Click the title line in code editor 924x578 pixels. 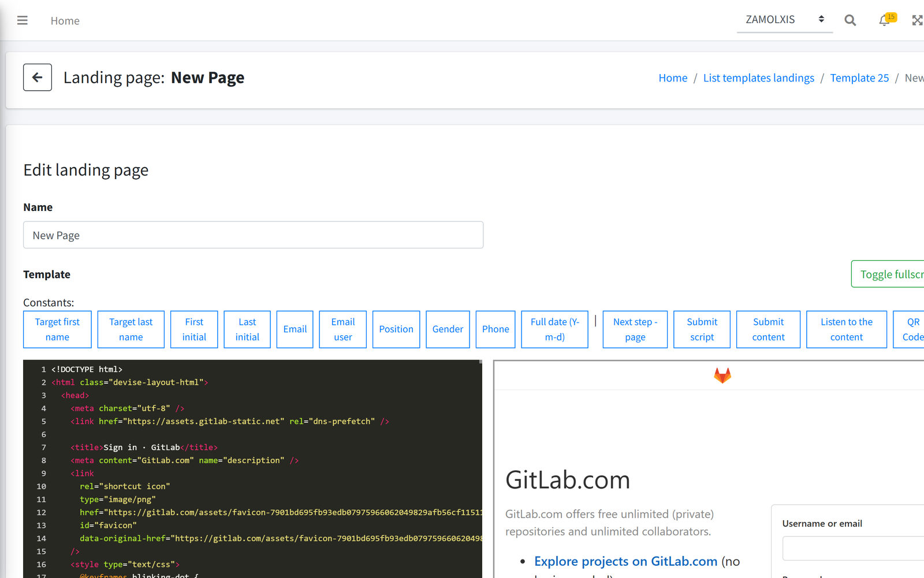tap(144, 447)
